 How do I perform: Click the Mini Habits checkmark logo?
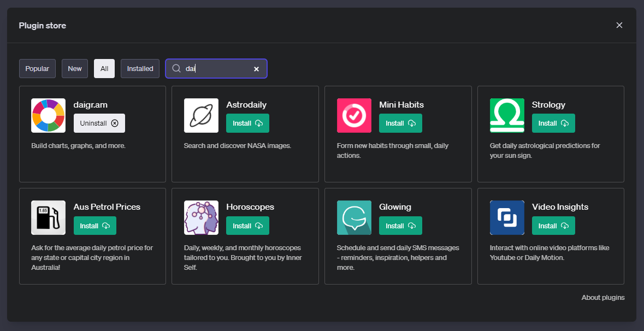tap(354, 115)
